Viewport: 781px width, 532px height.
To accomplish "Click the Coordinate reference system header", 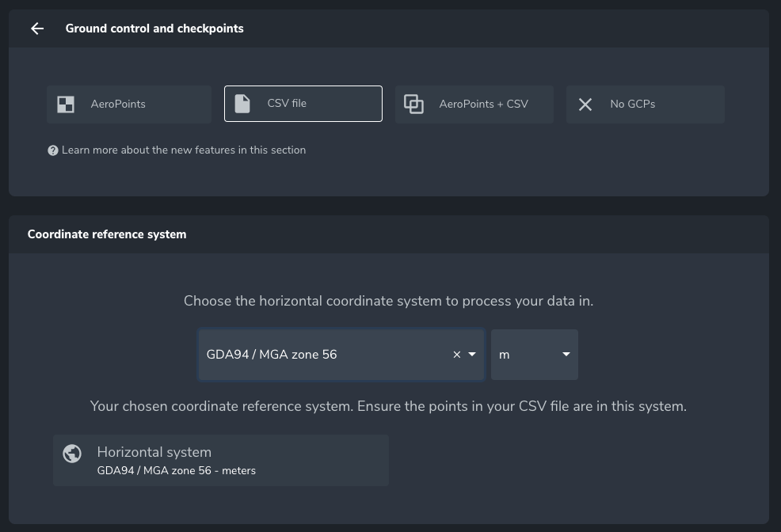I will tap(107, 234).
